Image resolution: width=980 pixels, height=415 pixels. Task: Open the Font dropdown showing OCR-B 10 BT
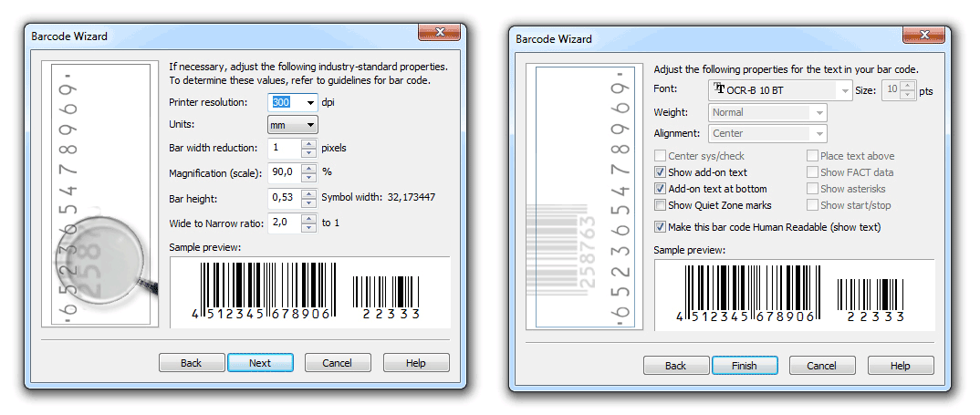[846, 90]
